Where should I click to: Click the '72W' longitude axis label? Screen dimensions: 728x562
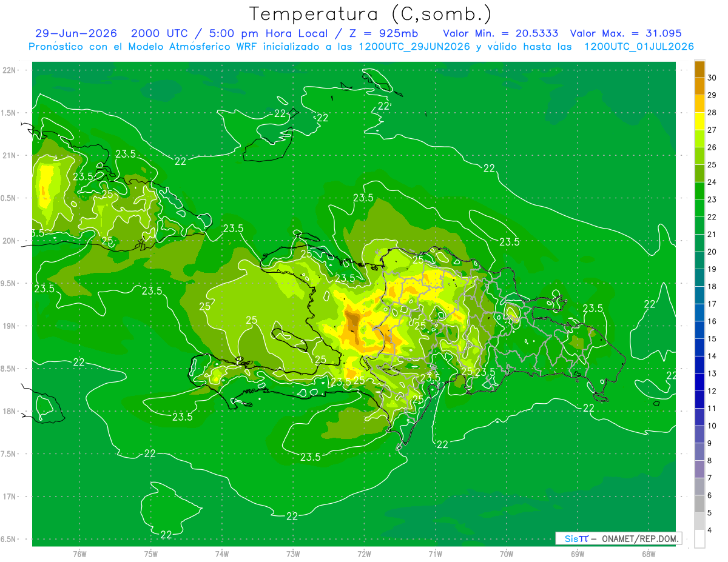[x=364, y=554]
